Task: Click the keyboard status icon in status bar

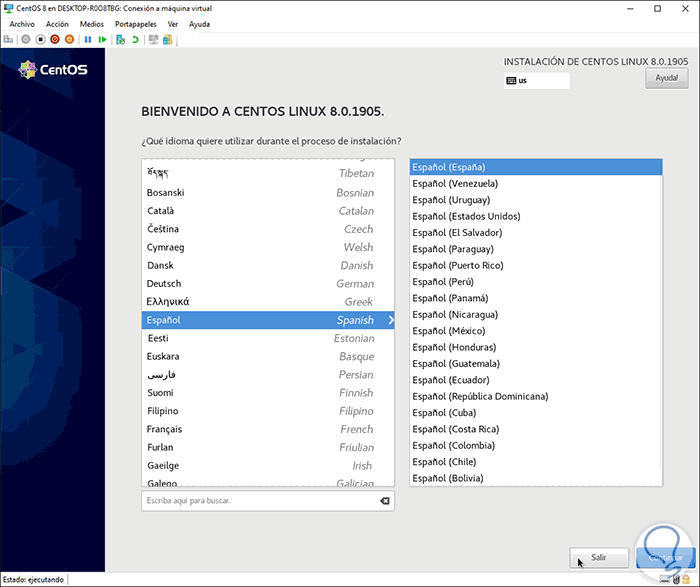Action: pos(665,579)
